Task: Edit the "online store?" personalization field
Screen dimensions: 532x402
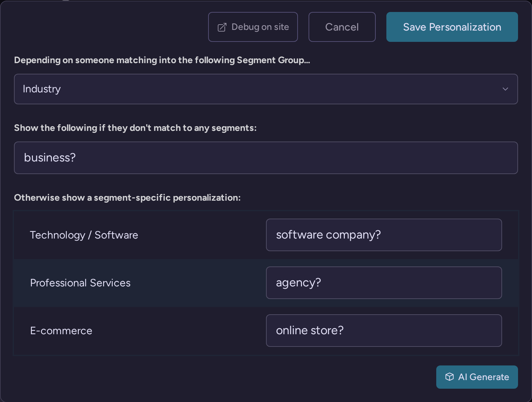Action: [x=384, y=331]
